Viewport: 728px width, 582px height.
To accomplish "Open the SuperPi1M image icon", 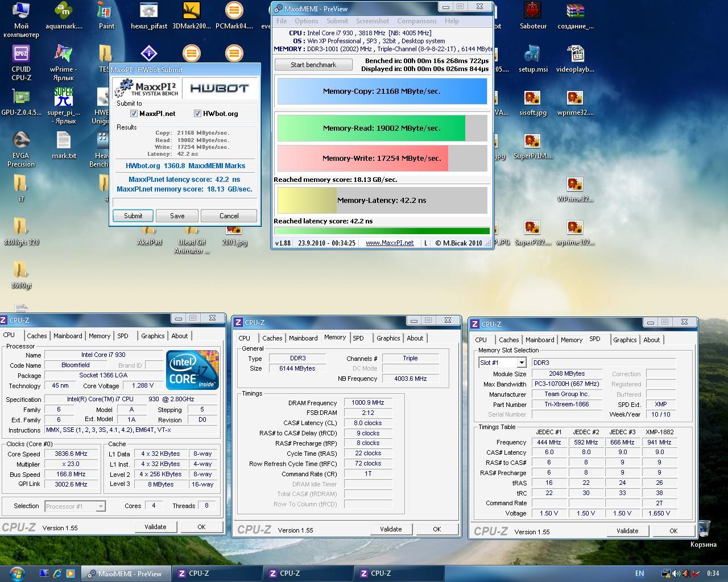I will (x=533, y=145).
